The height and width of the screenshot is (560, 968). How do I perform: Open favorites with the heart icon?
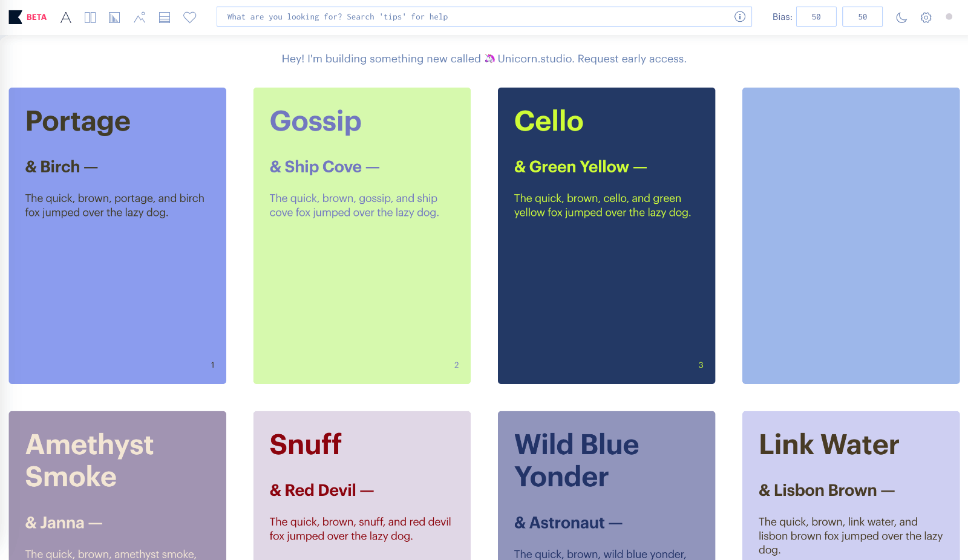click(190, 18)
